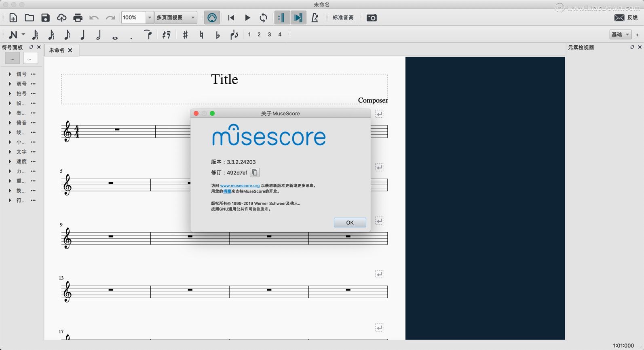The height and width of the screenshot is (350, 644).
Task: Add a new workspace with plus button
Action: (x=637, y=35)
